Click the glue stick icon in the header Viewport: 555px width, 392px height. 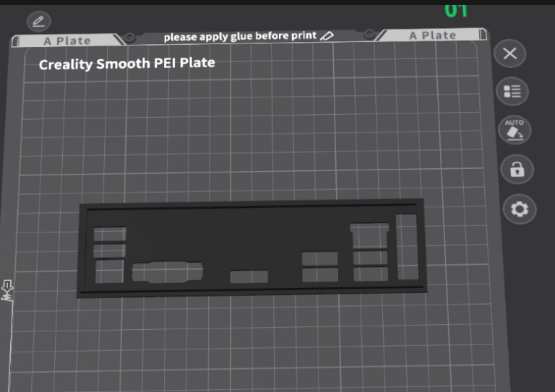[x=327, y=35]
